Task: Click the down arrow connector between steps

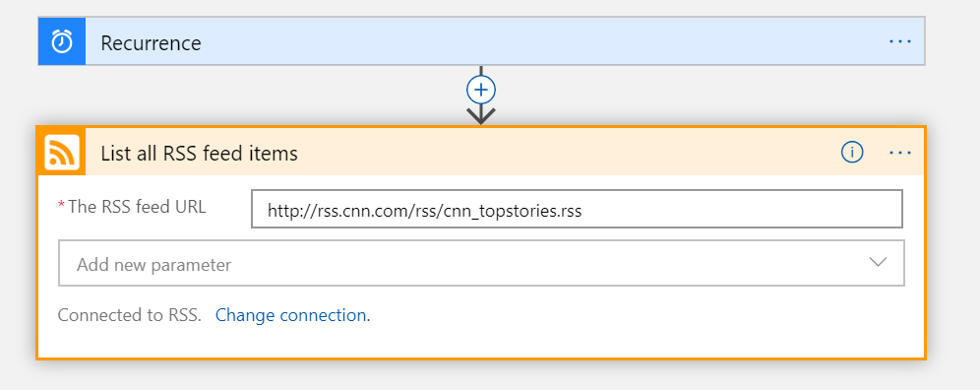Action: click(x=480, y=115)
